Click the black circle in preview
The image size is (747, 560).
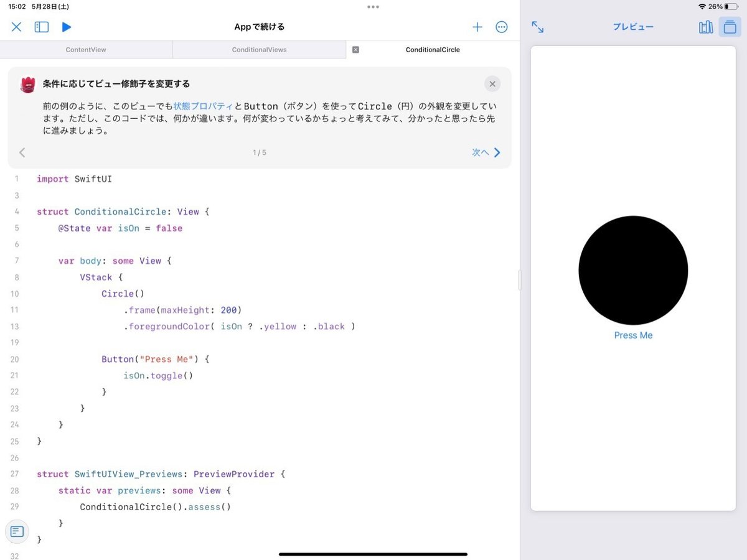tap(633, 270)
